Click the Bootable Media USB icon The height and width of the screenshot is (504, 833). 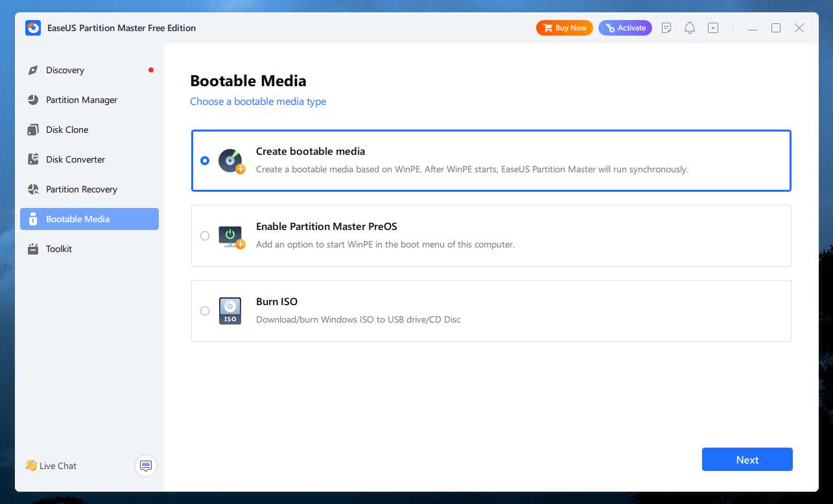click(x=33, y=219)
